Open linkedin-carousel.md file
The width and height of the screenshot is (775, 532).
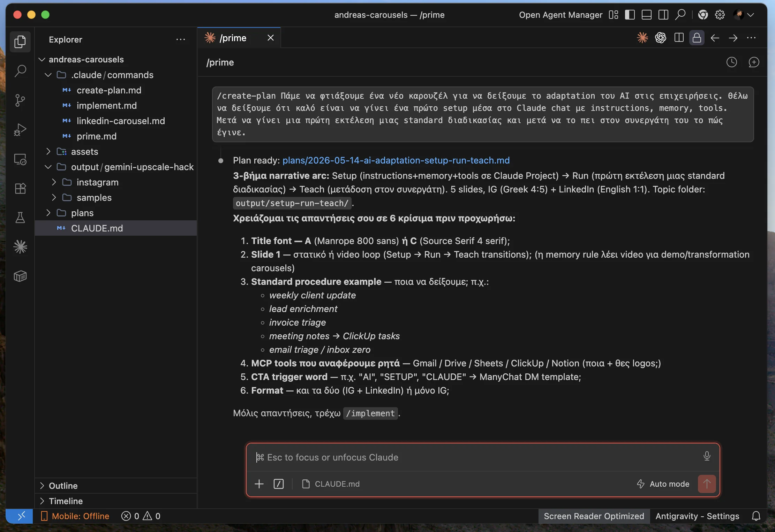click(x=116, y=121)
